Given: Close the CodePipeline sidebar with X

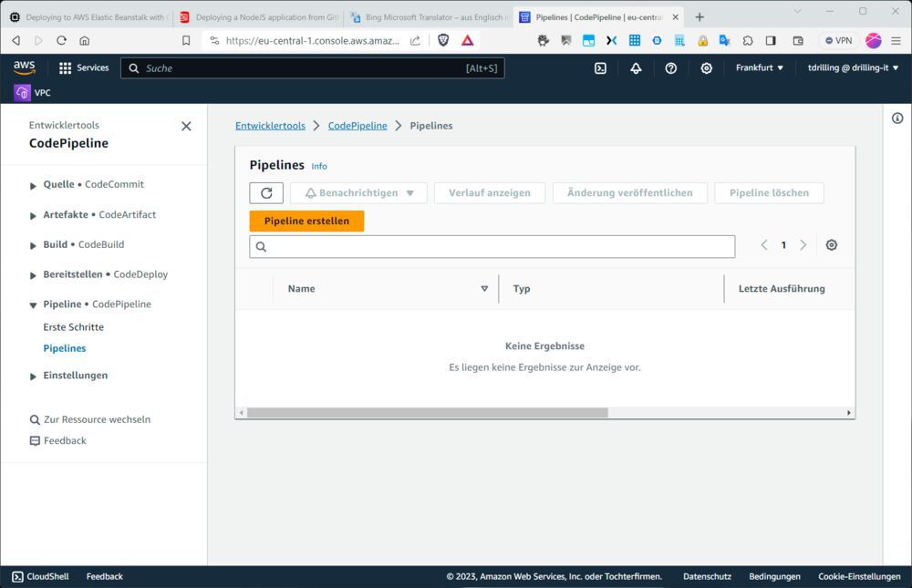Looking at the screenshot, I should click(x=186, y=126).
